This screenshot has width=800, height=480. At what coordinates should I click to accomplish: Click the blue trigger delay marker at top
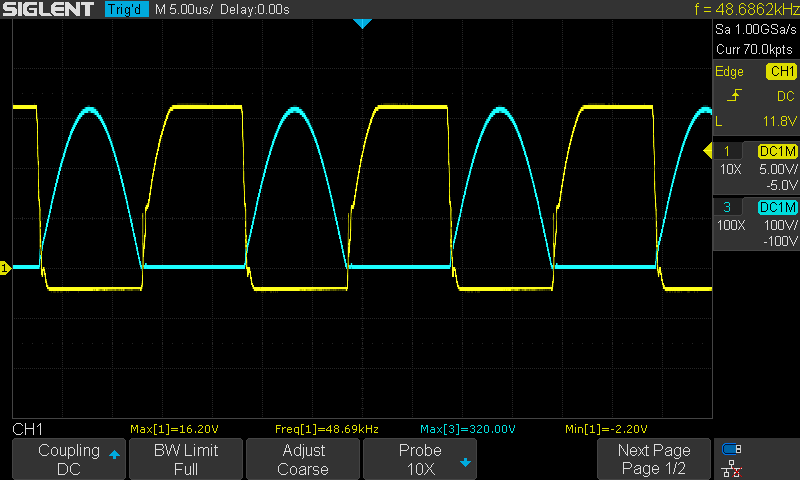tap(362, 23)
